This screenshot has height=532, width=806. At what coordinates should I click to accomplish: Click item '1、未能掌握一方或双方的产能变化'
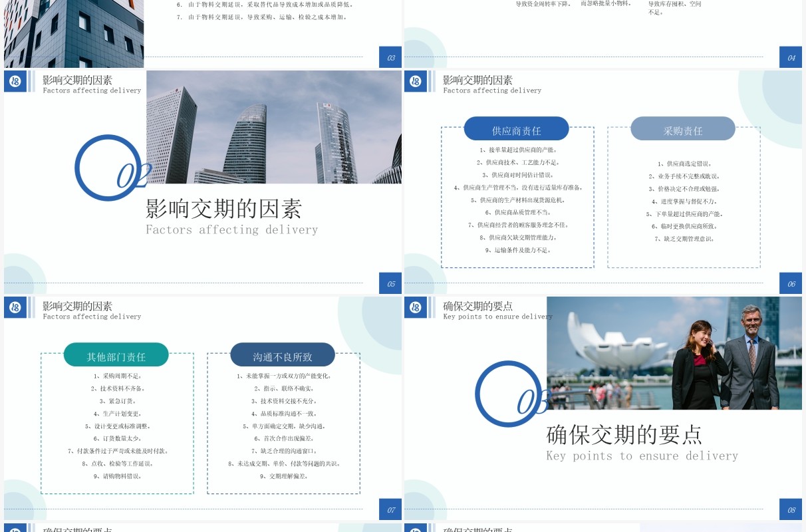pyautogui.click(x=283, y=376)
